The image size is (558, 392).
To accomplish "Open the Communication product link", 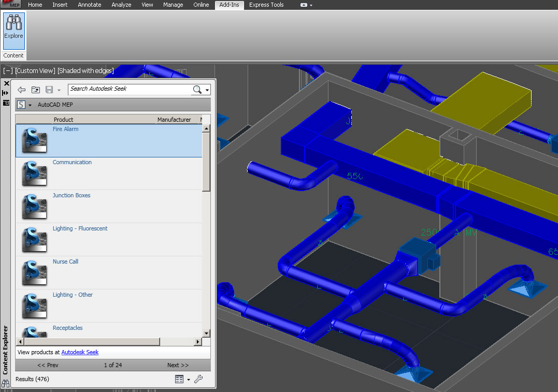I will 72,162.
